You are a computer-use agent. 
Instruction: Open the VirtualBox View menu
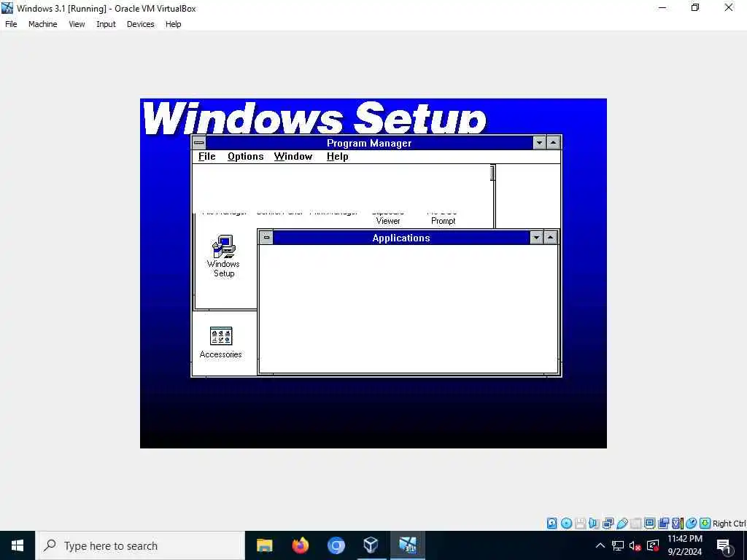pyautogui.click(x=77, y=24)
